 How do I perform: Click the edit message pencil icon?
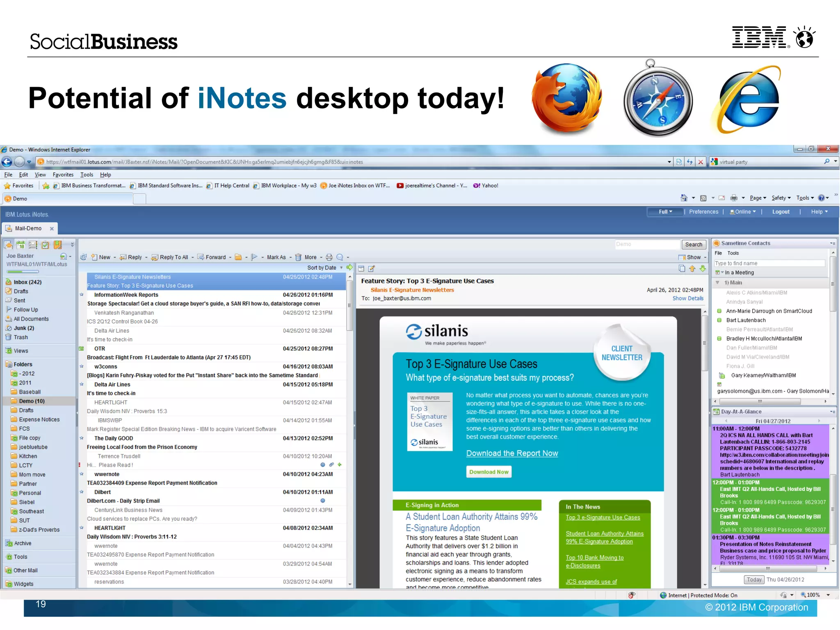tap(371, 268)
